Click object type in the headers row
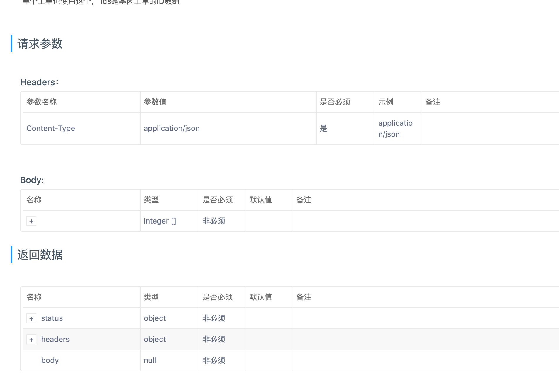The height and width of the screenshot is (392, 559). coord(155,339)
